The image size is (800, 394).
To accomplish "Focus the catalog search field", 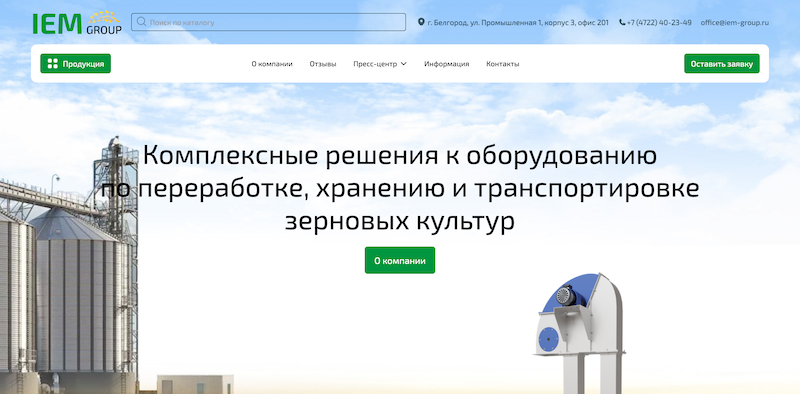I will [268, 22].
